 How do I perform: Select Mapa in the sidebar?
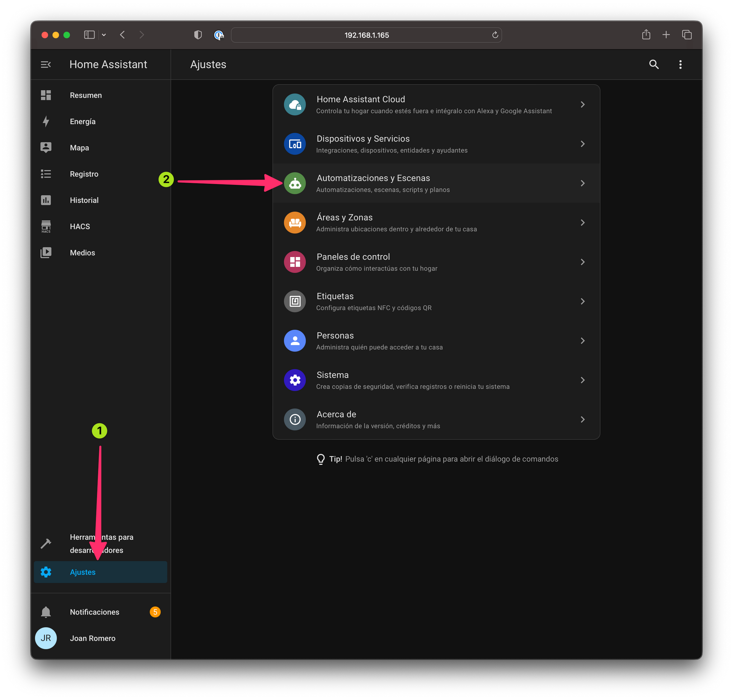coord(100,148)
